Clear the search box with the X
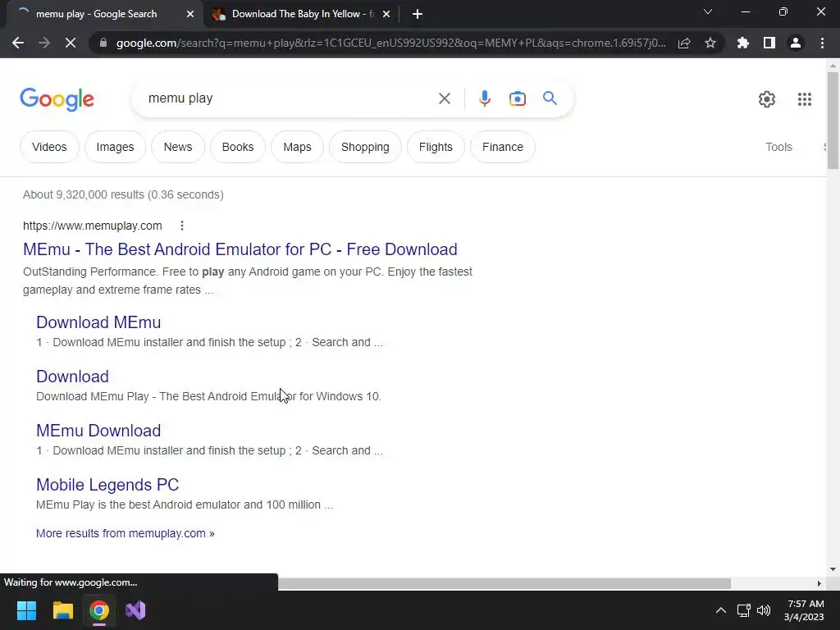 click(x=444, y=98)
